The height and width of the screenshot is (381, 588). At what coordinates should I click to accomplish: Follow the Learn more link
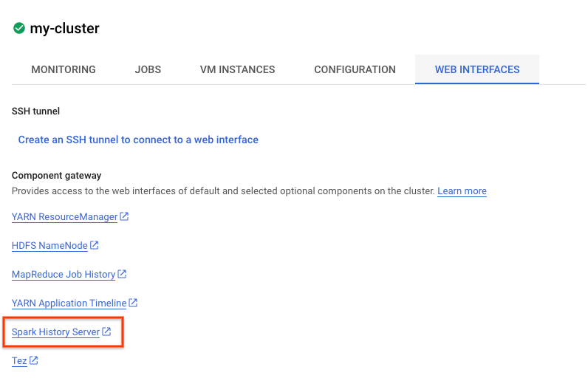pyautogui.click(x=462, y=191)
